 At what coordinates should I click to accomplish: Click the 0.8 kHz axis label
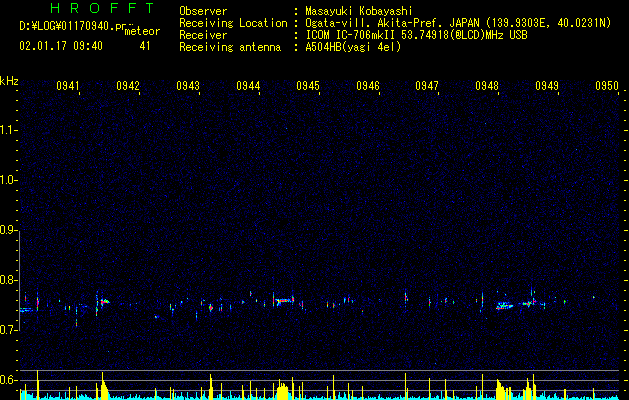point(8,280)
